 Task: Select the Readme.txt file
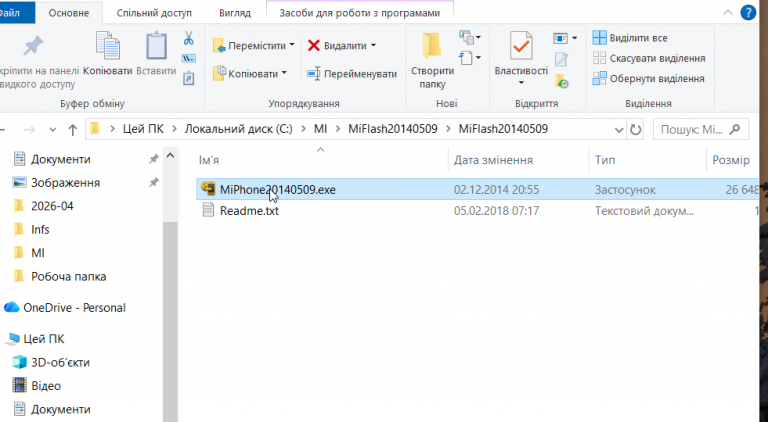pyautogui.click(x=249, y=211)
